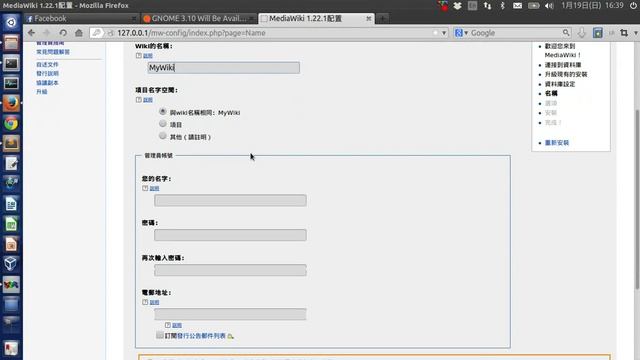
Task: Click the Wiki name field containing MyWiki
Action: [x=223, y=68]
